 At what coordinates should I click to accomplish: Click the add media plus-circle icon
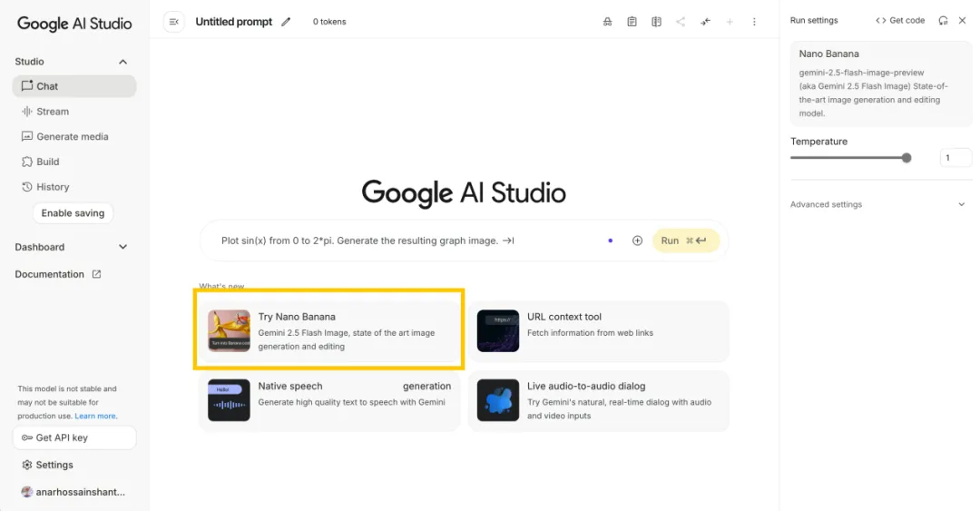coord(637,241)
